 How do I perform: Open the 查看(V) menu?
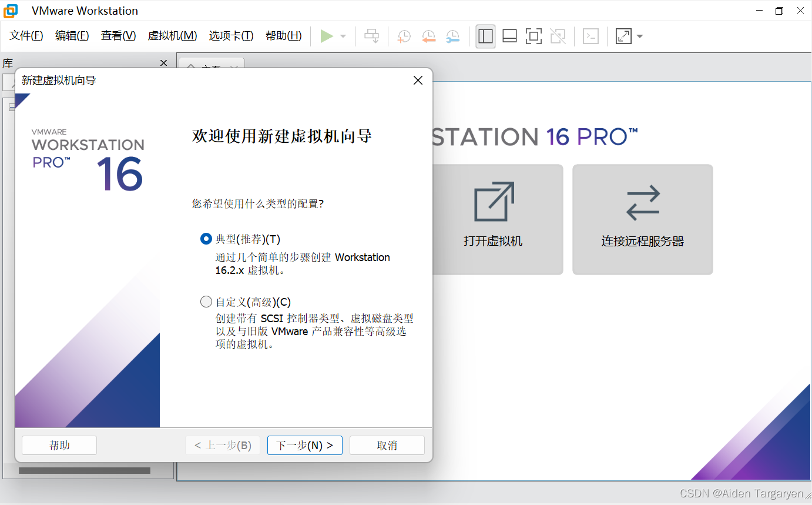click(x=118, y=36)
